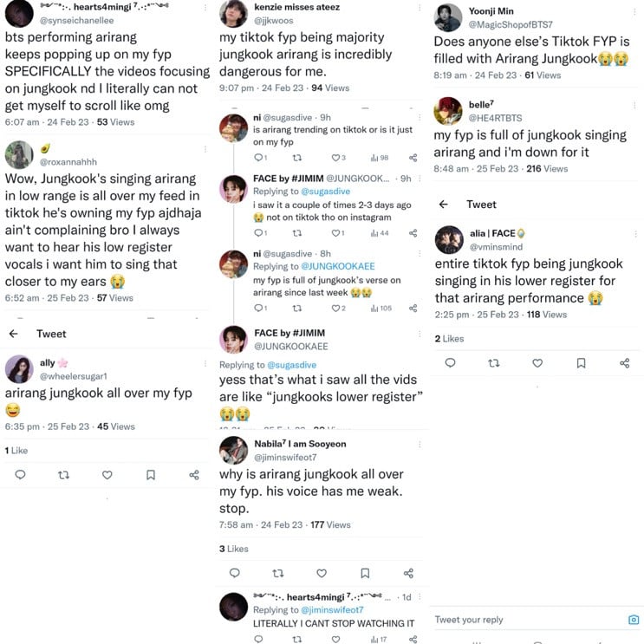Open more options on kenzie misses ateez tweet
Screen dimensions: 644x644
(x=420, y=8)
